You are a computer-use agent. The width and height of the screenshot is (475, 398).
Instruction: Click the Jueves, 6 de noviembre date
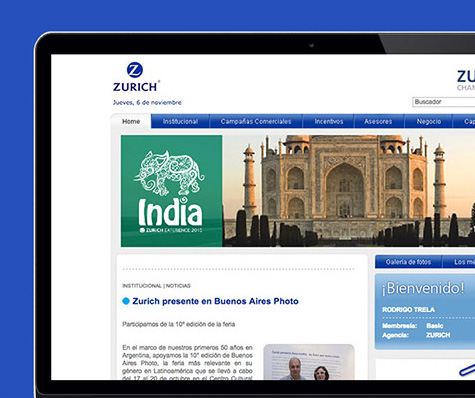click(147, 102)
